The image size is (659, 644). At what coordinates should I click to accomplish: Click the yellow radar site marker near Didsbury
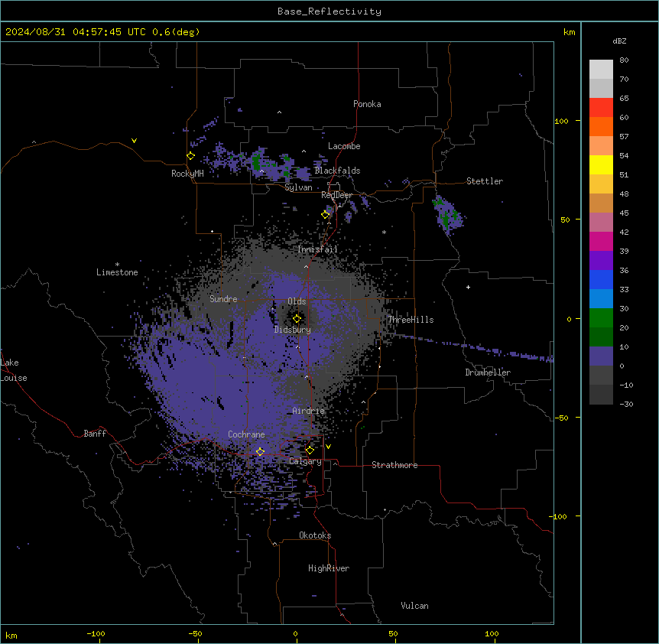(297, 319)
